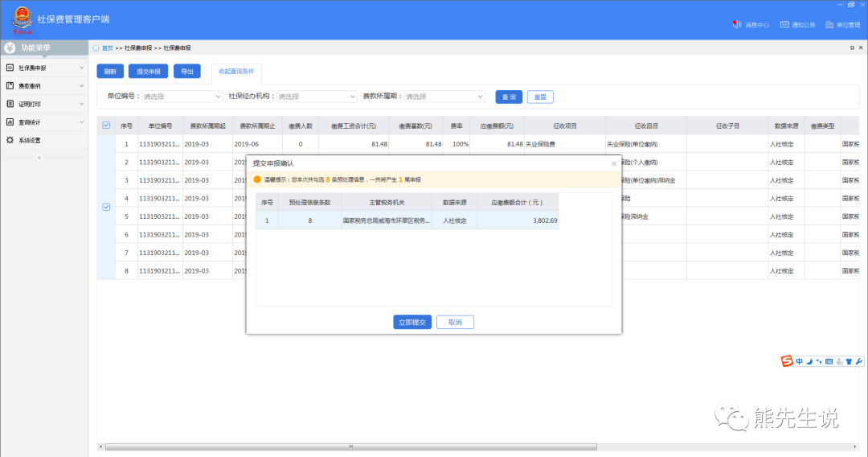
Task: Open 证明打印 sidebar menu item
Action: [44, 104]
